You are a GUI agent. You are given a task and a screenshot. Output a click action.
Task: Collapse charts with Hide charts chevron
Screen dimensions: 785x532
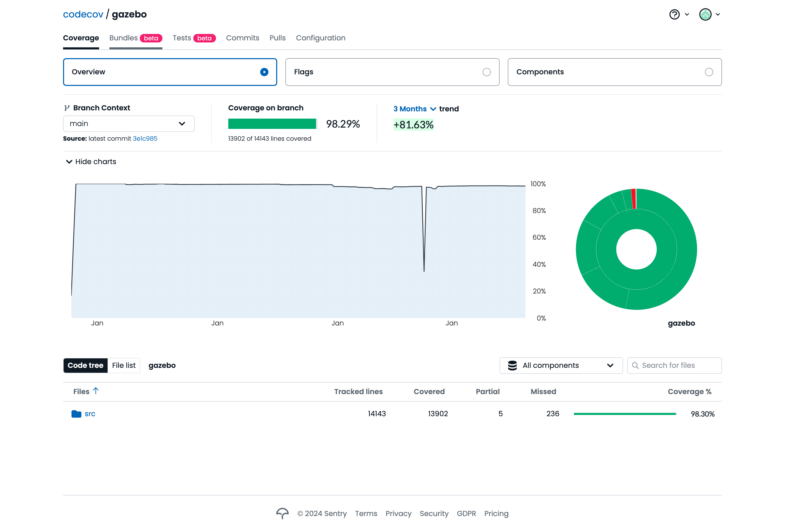(69, 162)
